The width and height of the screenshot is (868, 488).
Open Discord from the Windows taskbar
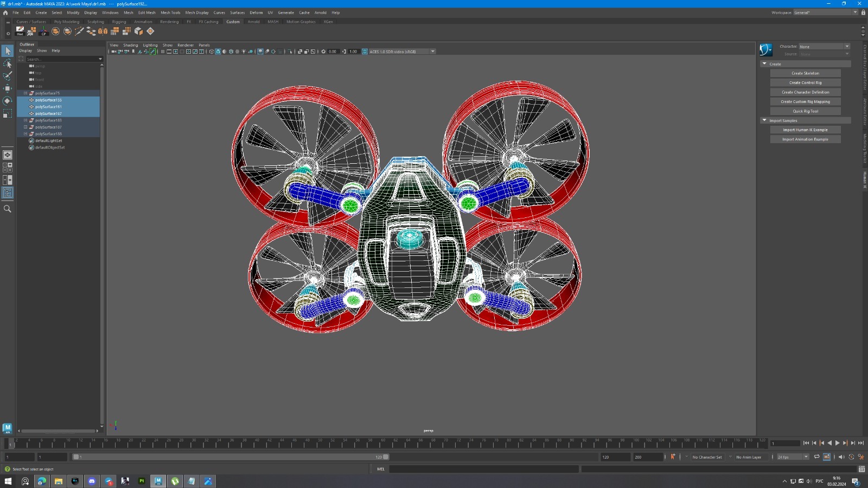coord(92,481)
